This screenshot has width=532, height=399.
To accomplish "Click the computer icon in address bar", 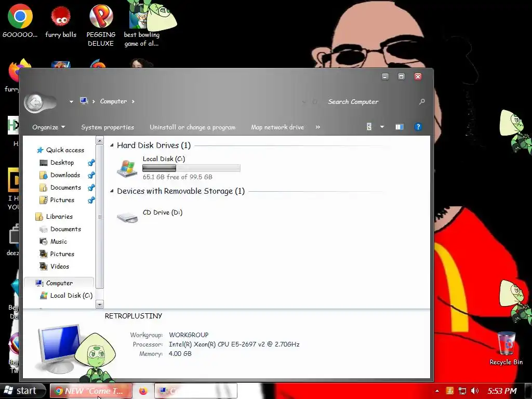I will (84, 101).
